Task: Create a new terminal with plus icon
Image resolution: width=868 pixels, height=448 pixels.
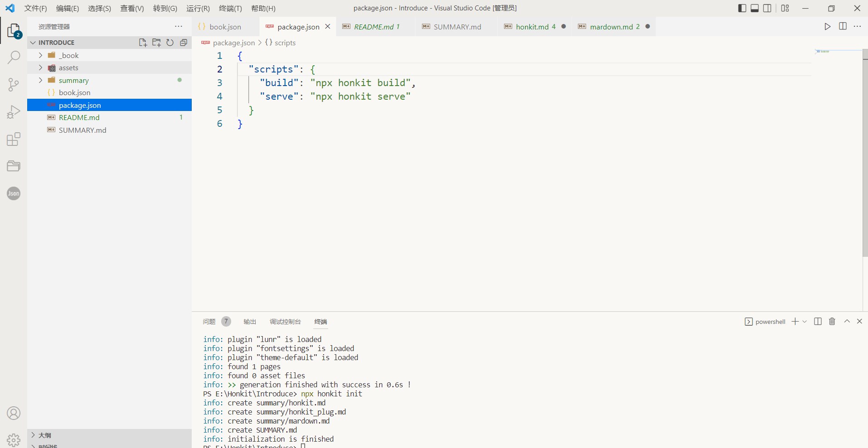Action: [x=795, y=322]
